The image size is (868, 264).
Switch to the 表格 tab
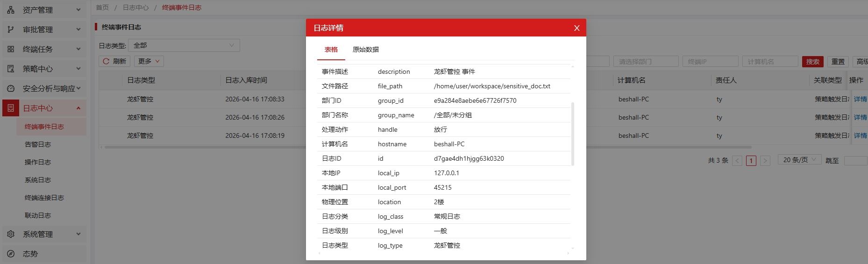click(331, 50)
